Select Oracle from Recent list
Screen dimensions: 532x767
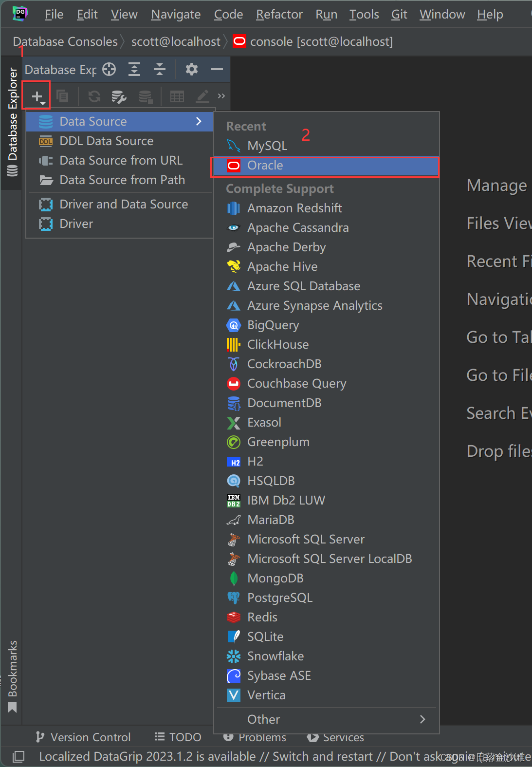tap(326, 166)
